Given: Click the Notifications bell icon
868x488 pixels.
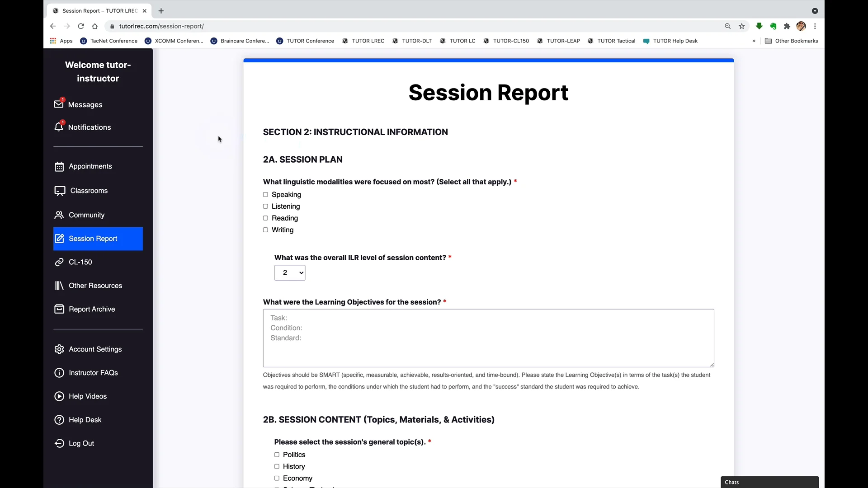Looking at the screenshot, I should click(x=59, y=127).
